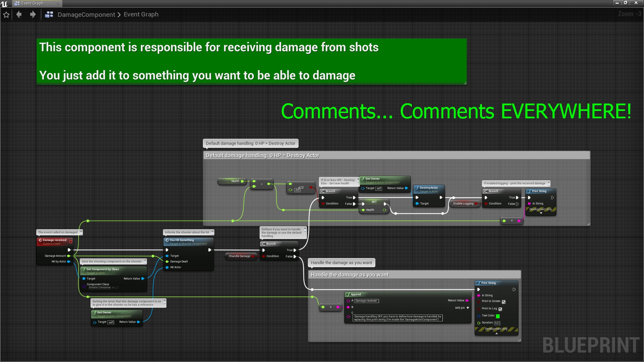Click the Get Owner function icon
Viewport: 644px width, 362px height.
[x=363, y=179]
